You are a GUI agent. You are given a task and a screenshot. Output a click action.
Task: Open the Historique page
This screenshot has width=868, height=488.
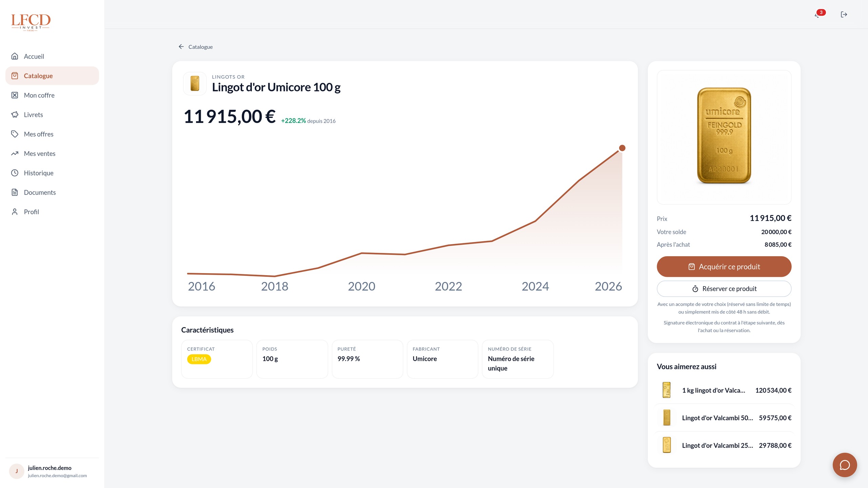(52, 173)
